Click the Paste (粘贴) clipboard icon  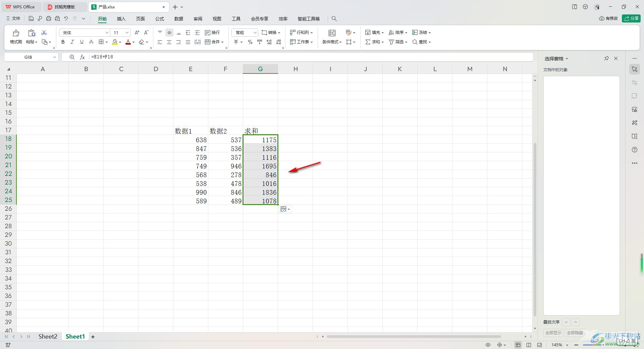click(x=32, y=33)
